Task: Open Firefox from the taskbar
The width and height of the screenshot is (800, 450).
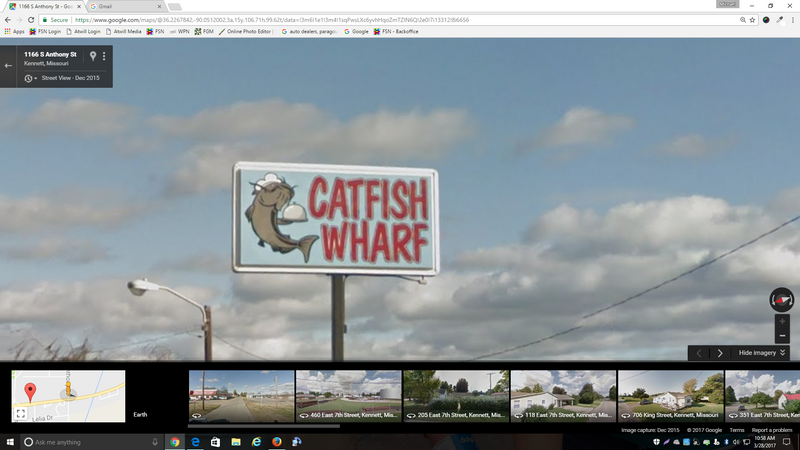Action: coord(277,442)
